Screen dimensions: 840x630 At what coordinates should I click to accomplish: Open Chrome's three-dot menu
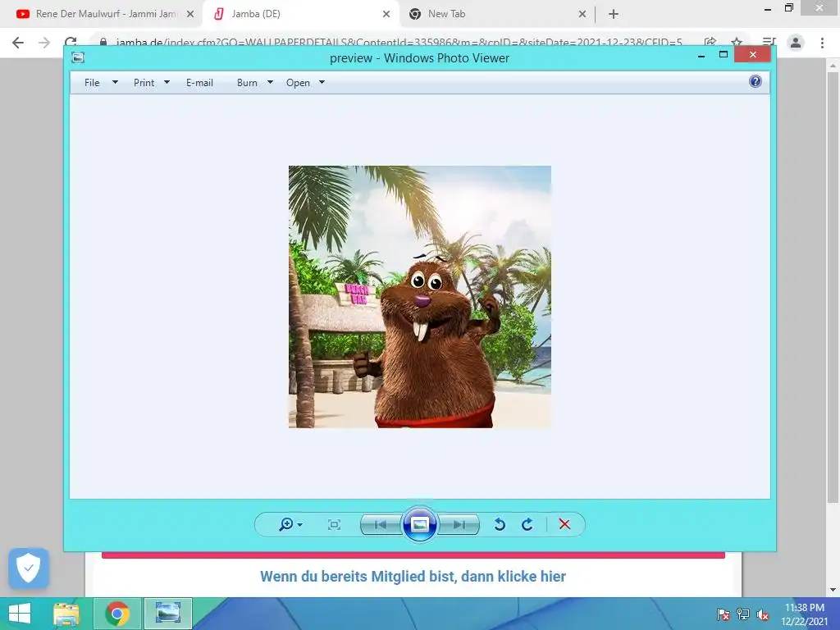[822, 43]
